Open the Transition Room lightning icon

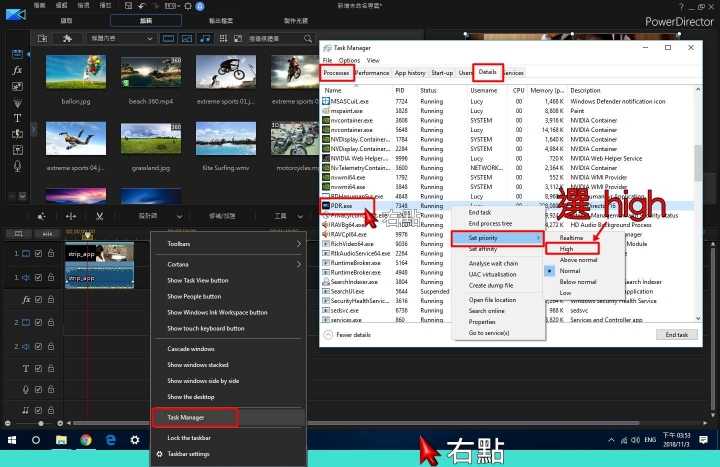pos(17,134)
